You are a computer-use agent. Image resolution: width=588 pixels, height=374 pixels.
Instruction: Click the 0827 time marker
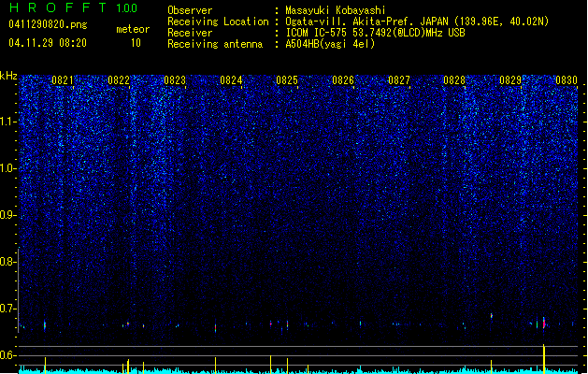399,80
